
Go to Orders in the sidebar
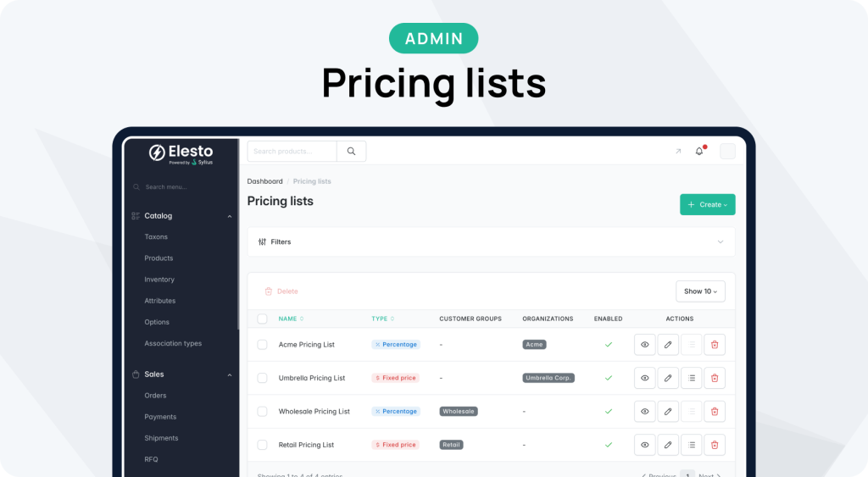155,396
